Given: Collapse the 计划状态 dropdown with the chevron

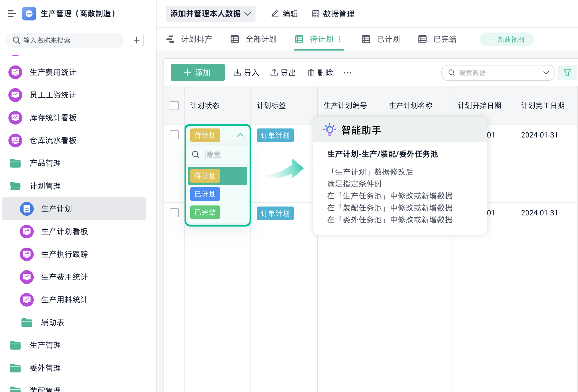Looking at the screenshot, I should pyautogui.click(x=240, y=135).
